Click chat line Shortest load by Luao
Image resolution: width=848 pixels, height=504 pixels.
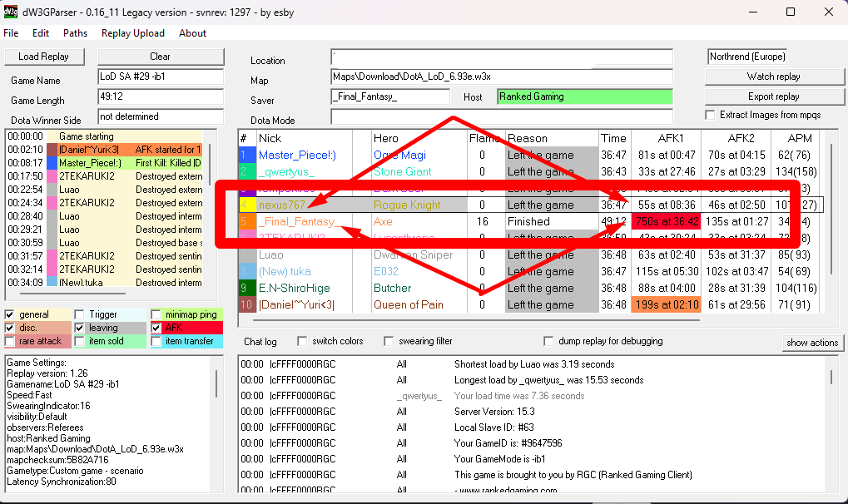click(x=534, y=364)
